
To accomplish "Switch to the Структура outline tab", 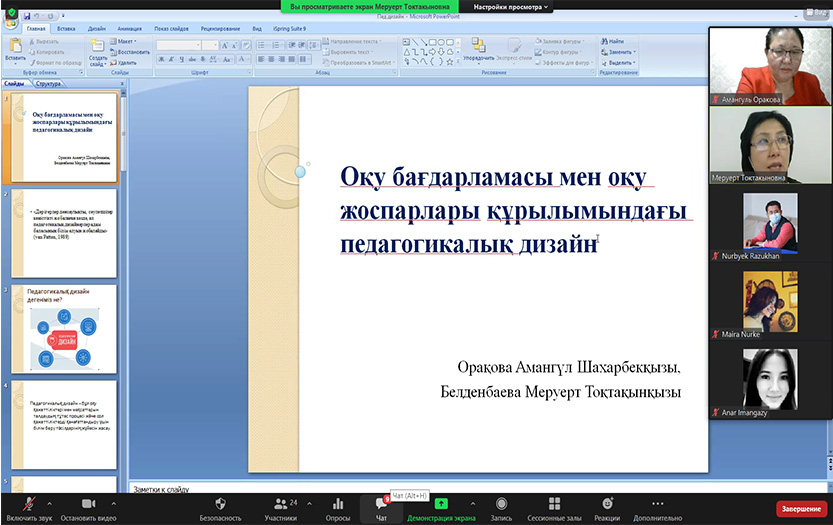I will coord(48,84).
